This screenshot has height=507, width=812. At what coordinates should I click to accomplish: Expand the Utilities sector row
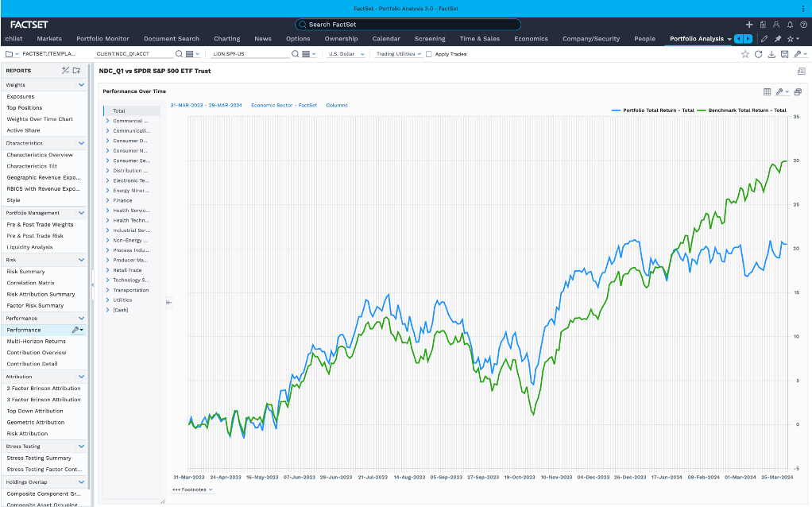[x=108, y=300]
